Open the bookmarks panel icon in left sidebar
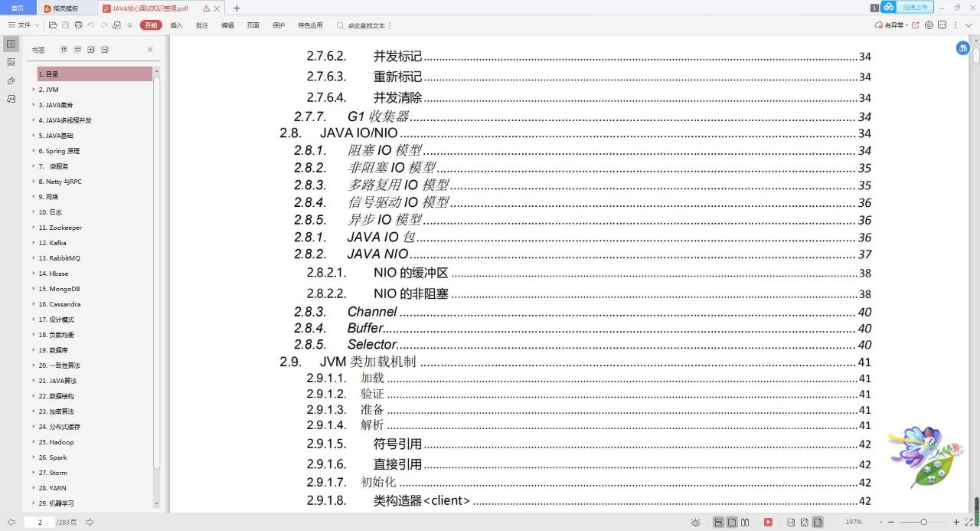The image size is (980, 531). pyautogui.click(x=11, y=44)
